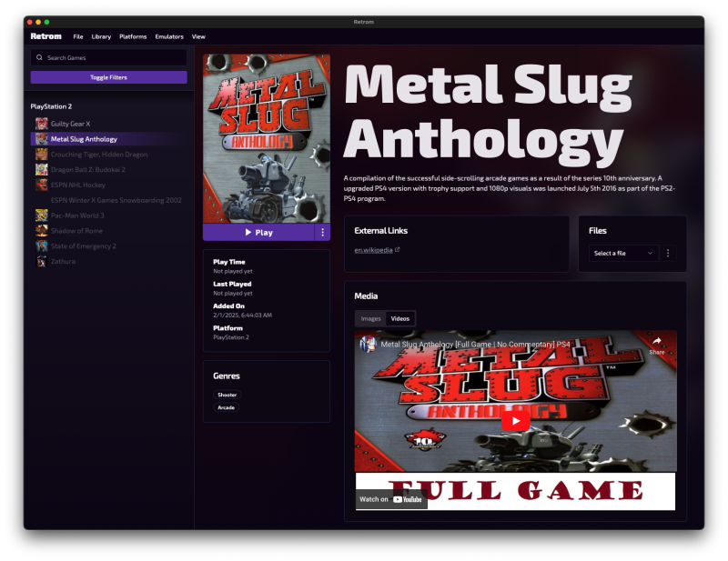
Task: Click the PlayStation 2 platform heading
Action: tap(51, 106)
